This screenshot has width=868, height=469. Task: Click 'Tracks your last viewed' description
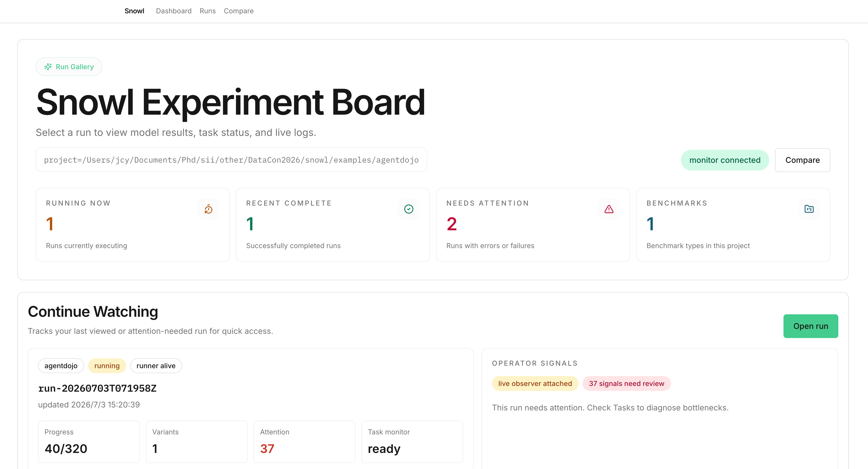pyautogui.click(x=150, y=331)
